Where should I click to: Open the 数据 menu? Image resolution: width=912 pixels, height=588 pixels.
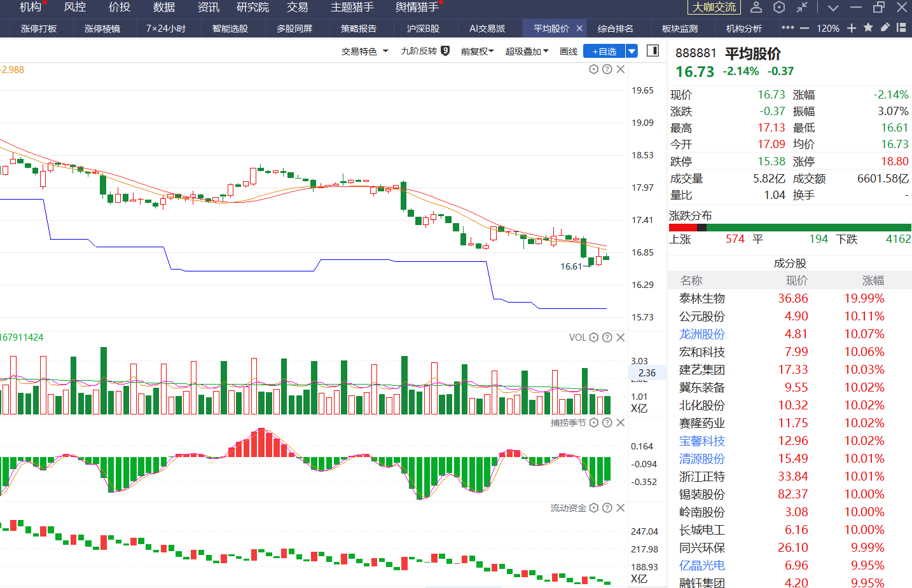pyautogui.click(x=164, y=7)
